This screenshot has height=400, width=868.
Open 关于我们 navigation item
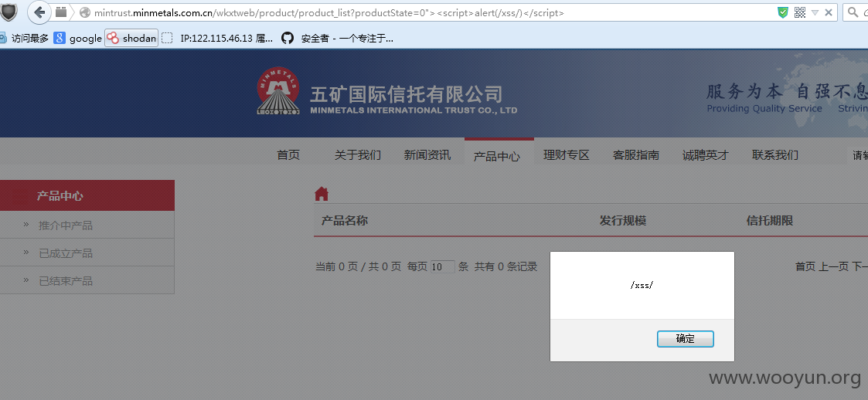pos(358,155)
